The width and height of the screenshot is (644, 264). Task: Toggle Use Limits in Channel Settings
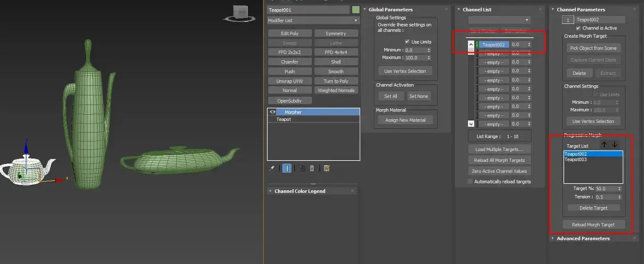[x=595, y=95]
